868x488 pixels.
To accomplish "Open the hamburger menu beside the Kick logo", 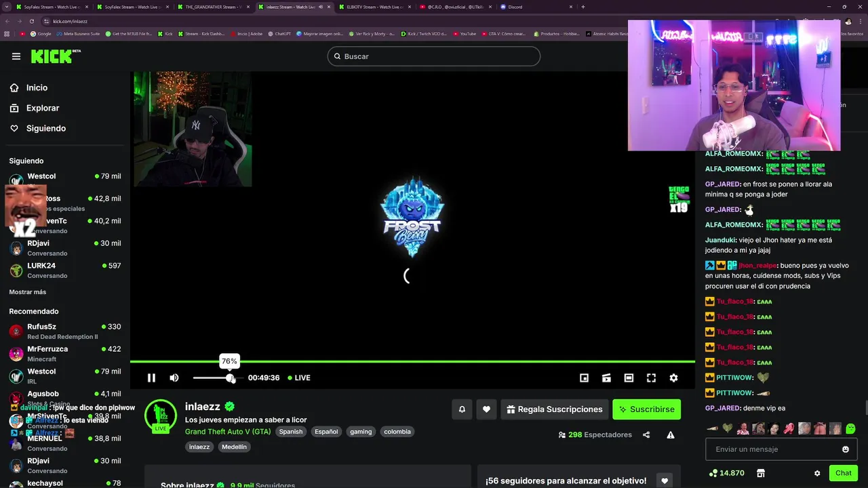I will point(16,56).
